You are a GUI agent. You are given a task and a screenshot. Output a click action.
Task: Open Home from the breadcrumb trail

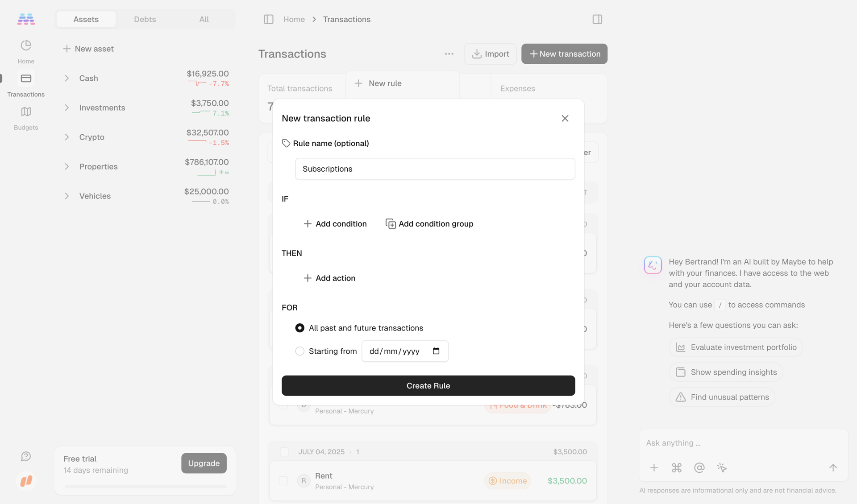[294, 19]
